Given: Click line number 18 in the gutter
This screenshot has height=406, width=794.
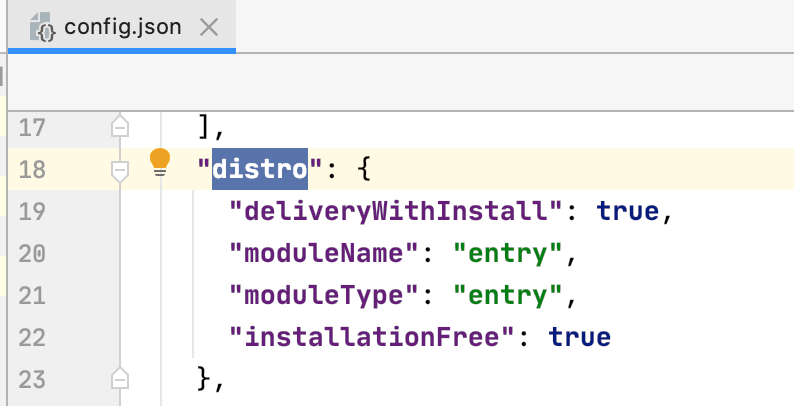Looking at the screenshot, I should (x=32, y=169).
